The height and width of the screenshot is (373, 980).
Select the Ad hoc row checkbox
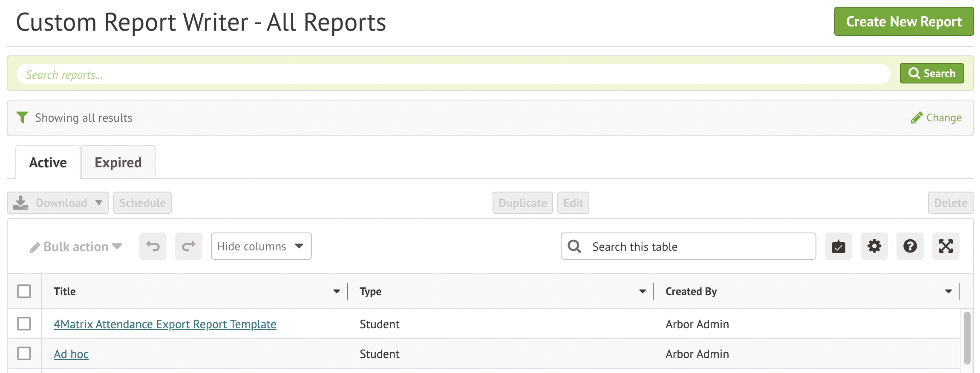24,353
